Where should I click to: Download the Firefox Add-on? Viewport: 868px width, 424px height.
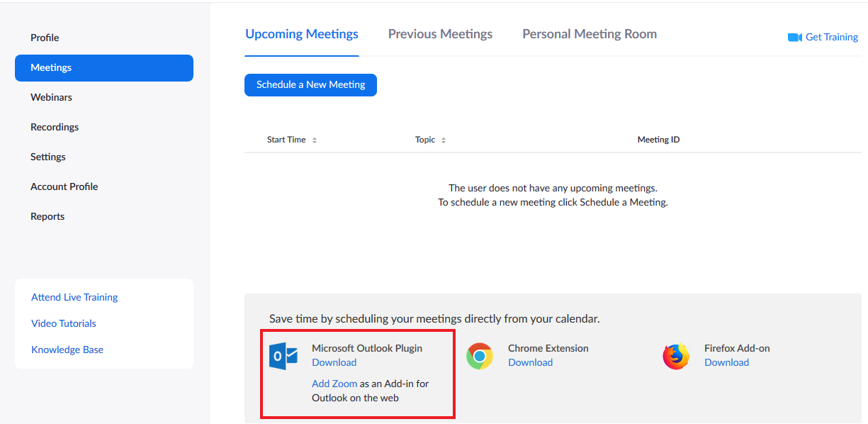726,362
